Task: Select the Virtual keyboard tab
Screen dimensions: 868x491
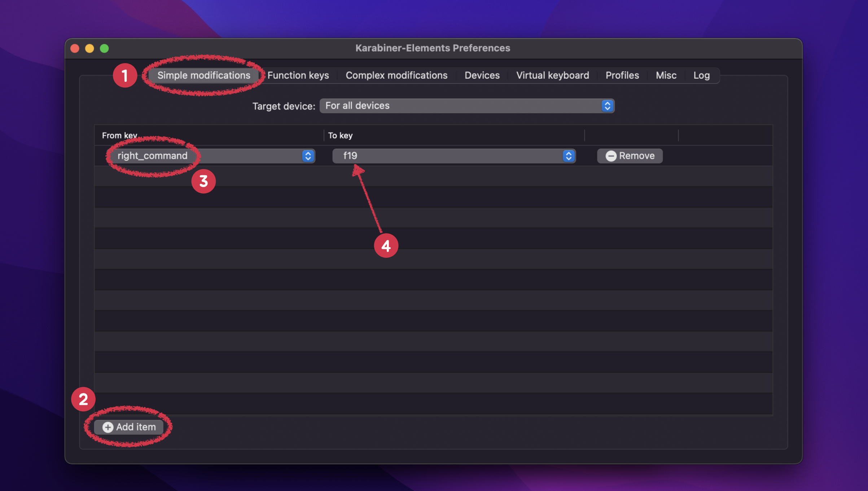Action: (x=552, y=75)
